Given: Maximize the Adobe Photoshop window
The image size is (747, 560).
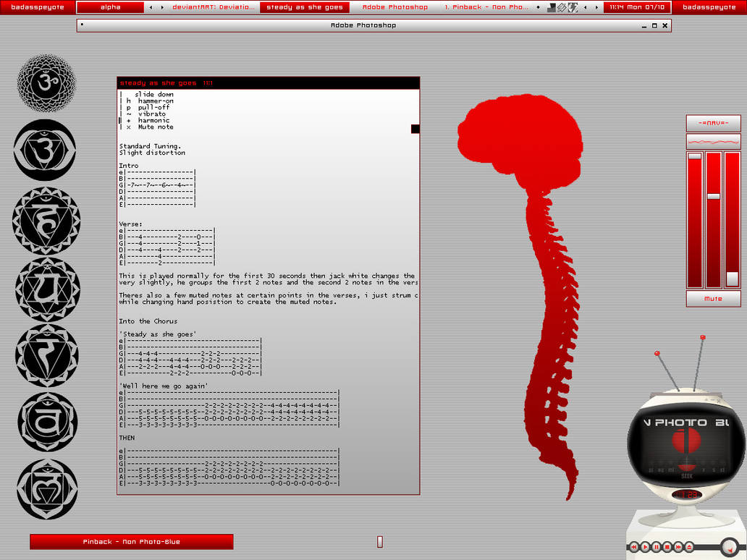Looking at the screenshot, I should (x=654, y=26).
